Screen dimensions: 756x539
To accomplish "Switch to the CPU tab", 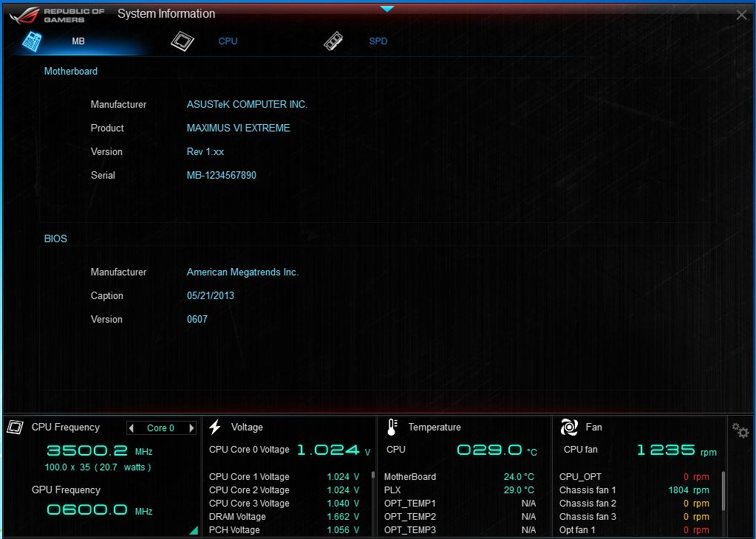I will click(x=228, y=41).
